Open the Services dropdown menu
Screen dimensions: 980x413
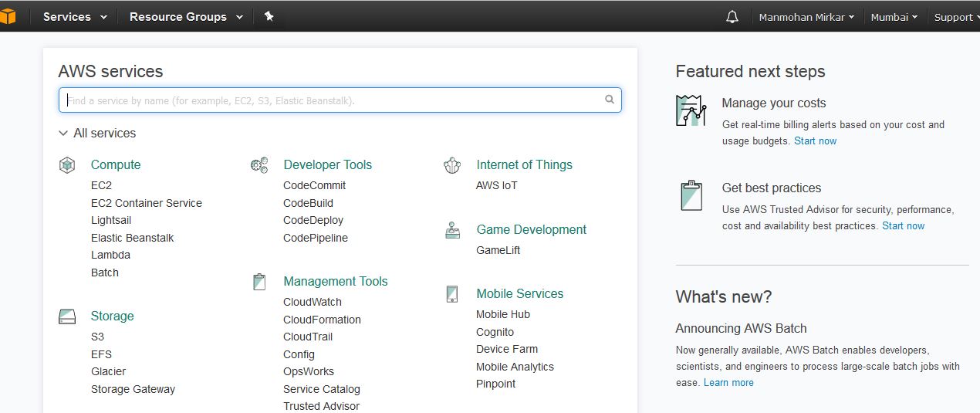(x=74, y=16)
